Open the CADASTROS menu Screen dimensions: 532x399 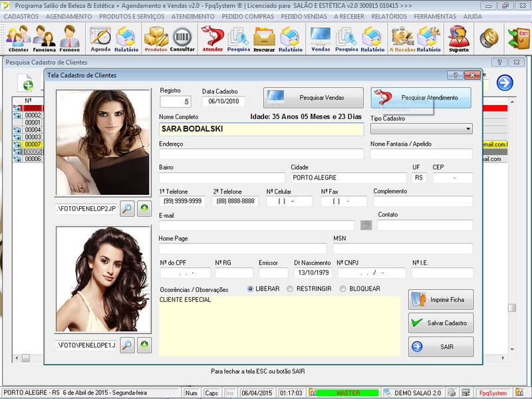coord(21,16)
